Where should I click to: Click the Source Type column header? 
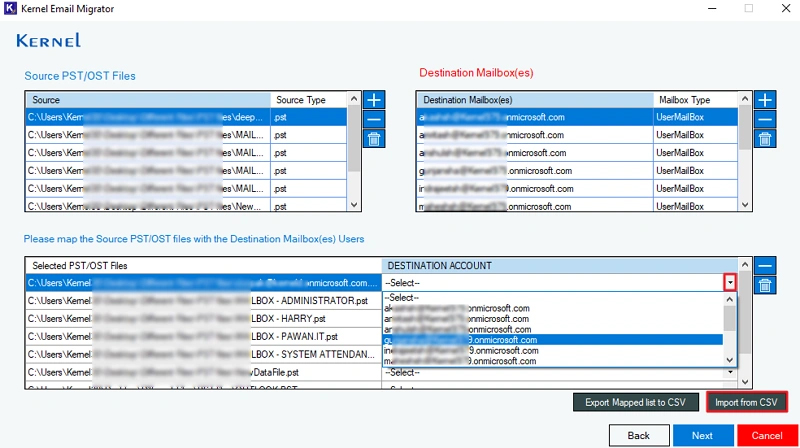click(x=309, y=99)
